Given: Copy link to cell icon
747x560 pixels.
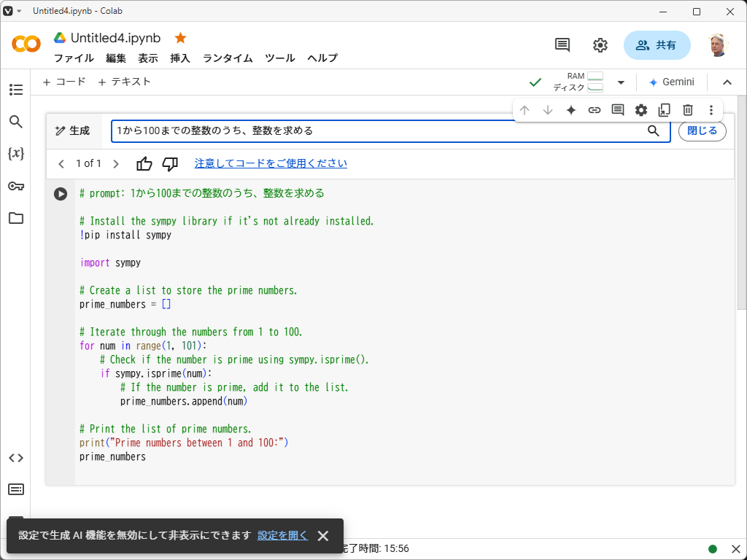Looking at the screenshot, I should 595,110.
